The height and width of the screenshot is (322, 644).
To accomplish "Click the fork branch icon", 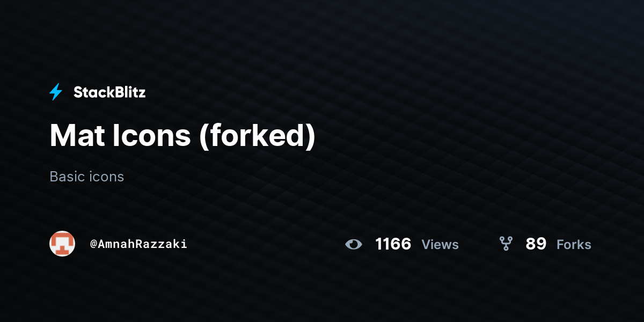I will (x=506, y=244).
